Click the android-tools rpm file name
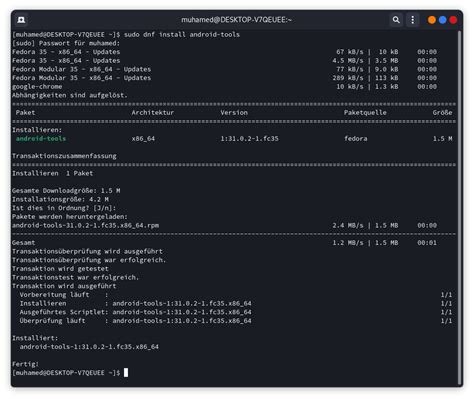 click(85, 225)
